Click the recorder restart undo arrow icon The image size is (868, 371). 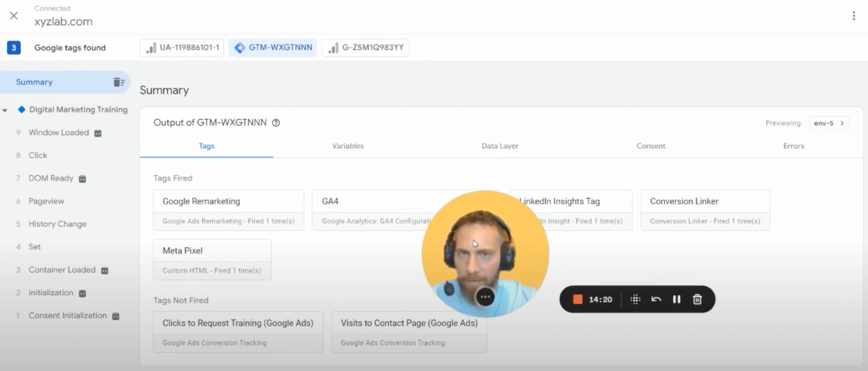(656, 299)
